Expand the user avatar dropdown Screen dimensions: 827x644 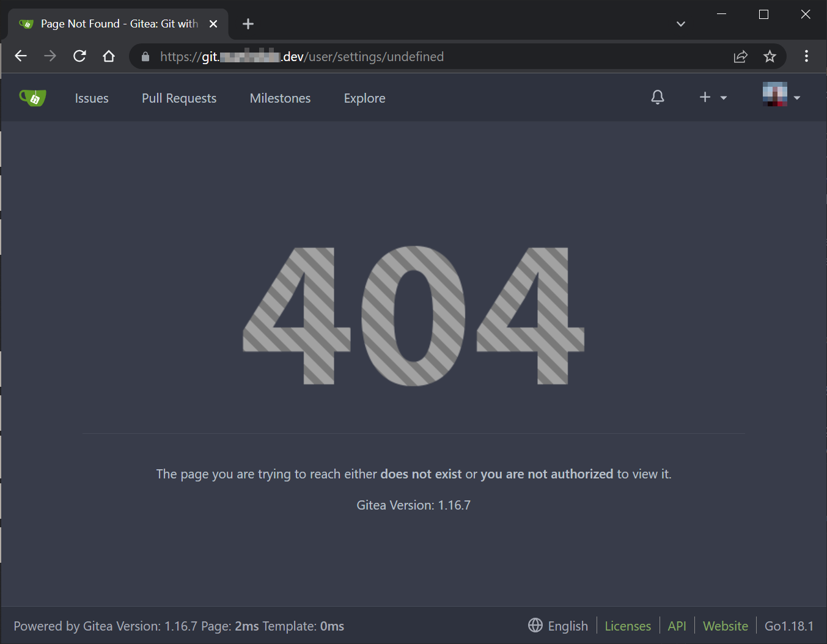775,96
